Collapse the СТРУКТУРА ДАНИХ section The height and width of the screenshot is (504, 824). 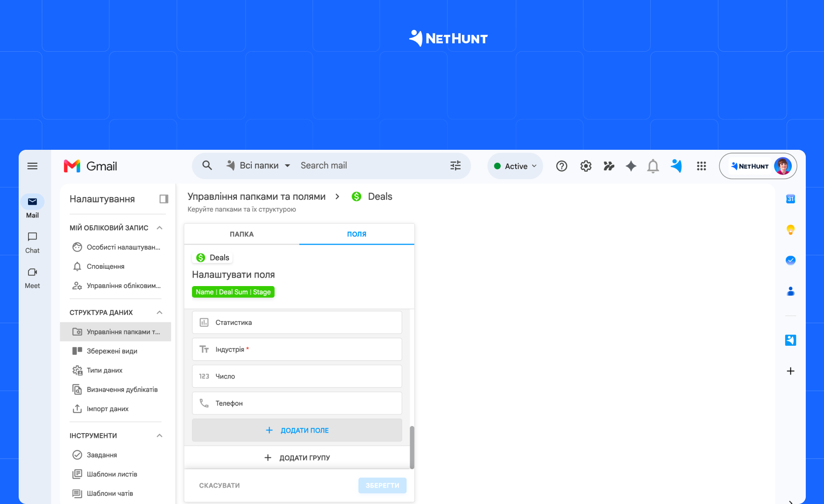(159, 313)
